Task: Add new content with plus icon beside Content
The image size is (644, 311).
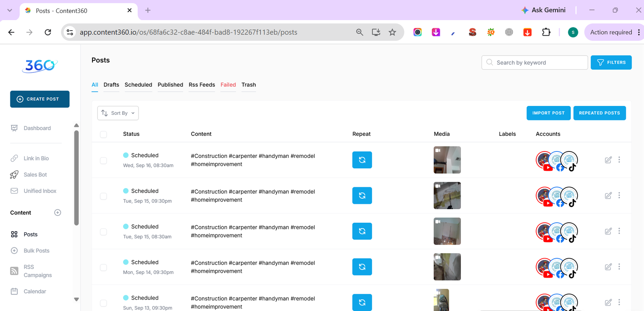Action: [58, 213]
